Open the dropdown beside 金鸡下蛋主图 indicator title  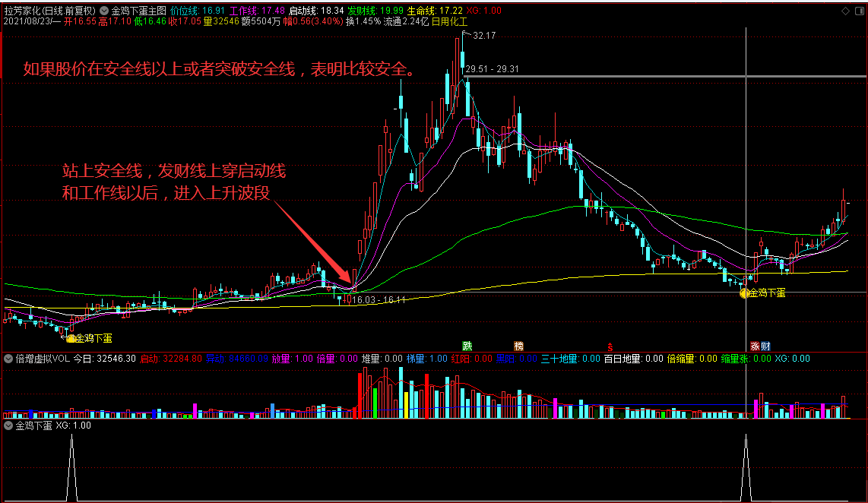click(103, 11)
